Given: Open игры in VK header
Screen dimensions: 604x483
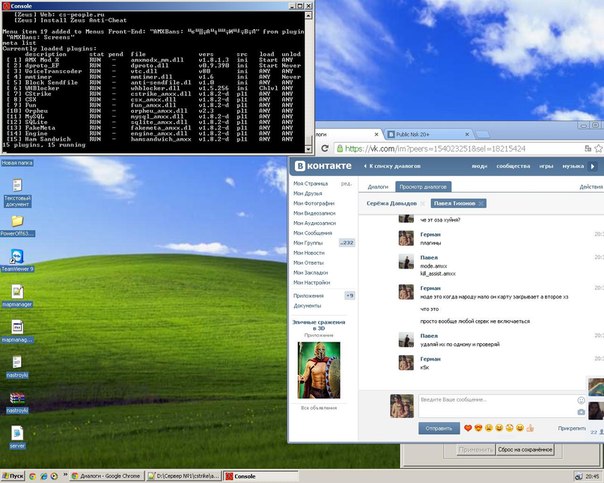Looking at the screenshot, I should coord(546,166).
